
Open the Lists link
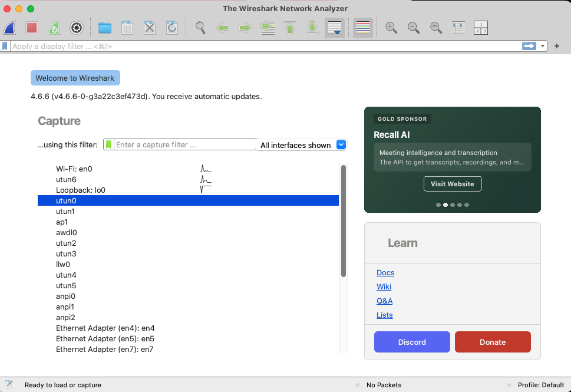tap(385, 315)
